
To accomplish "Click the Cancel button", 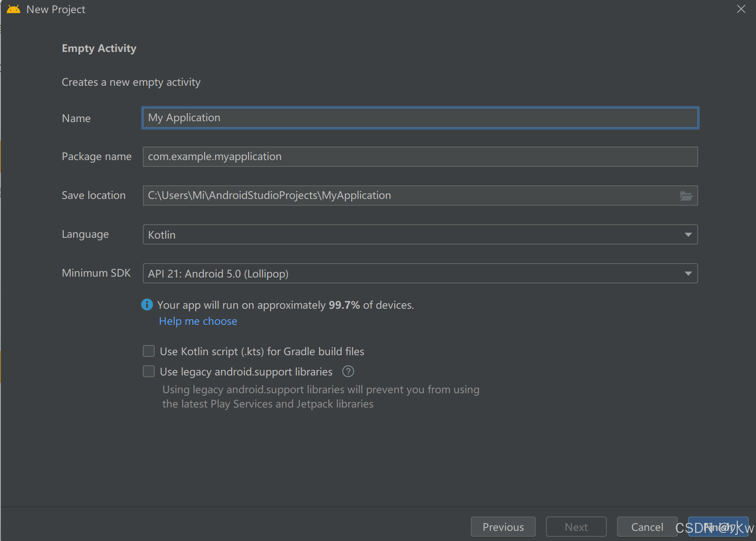I will click(647, 527).
